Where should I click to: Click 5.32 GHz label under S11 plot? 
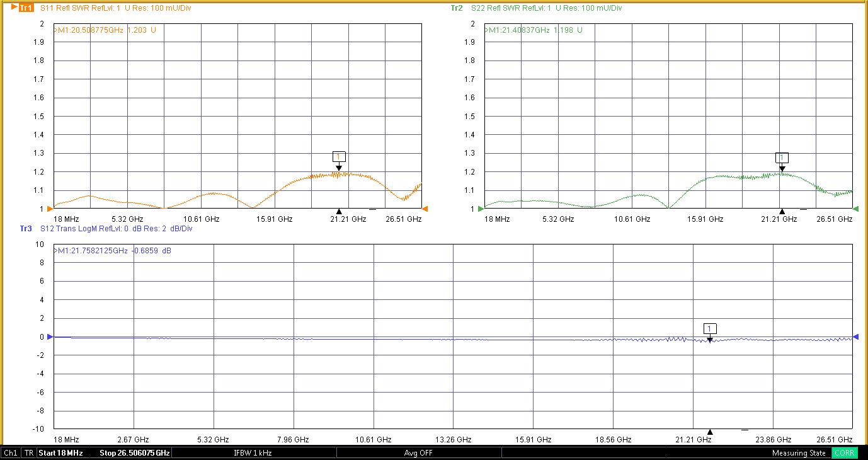click(x=128, y=219)
